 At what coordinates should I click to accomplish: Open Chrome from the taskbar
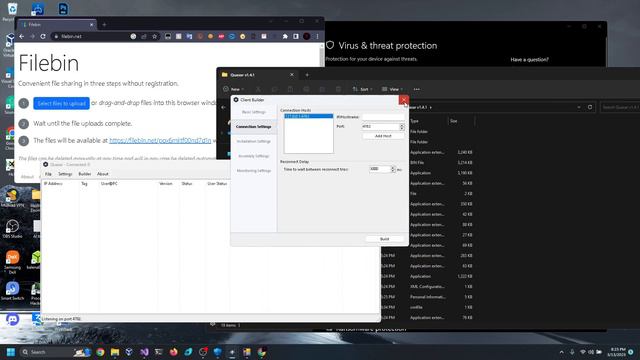(x=100, y=352)
